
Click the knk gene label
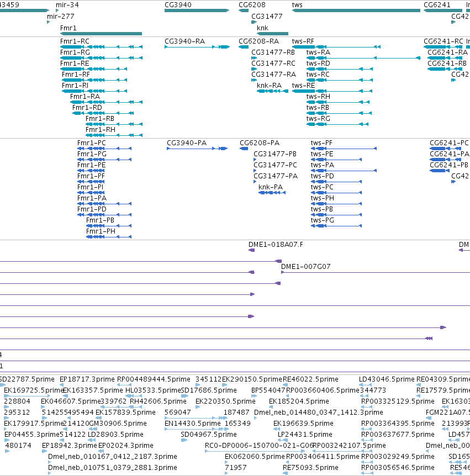pos(263,28)
